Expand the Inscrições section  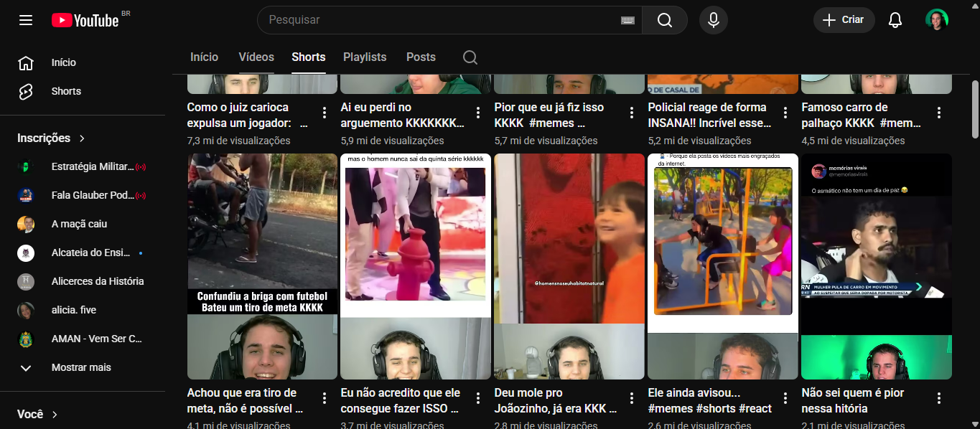pyautogui.click(x=52, y=138)
